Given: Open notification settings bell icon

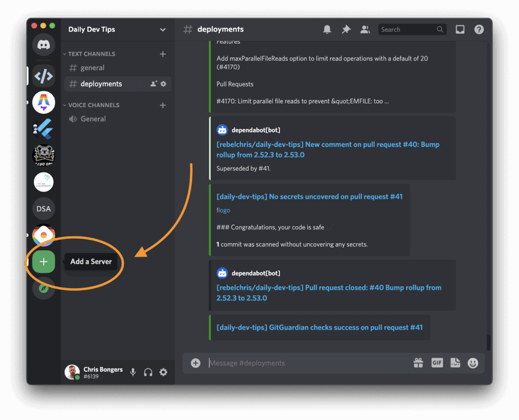Looking at the screenshot, I should pos(327,29).
